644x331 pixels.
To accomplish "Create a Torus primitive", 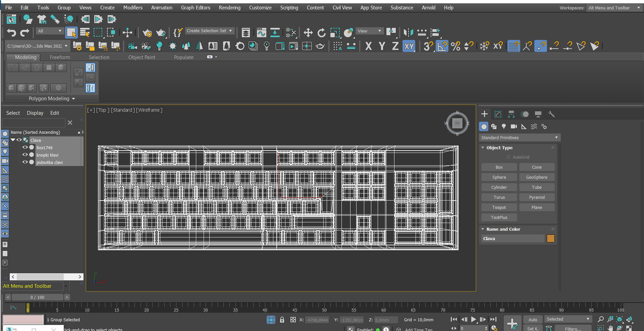I will click(499, 198).
